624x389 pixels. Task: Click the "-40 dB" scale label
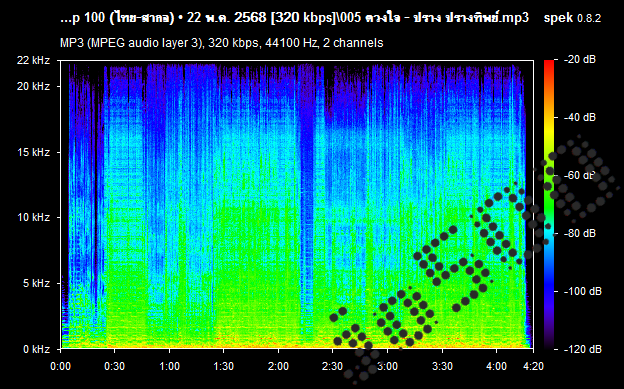coord(580,117)
